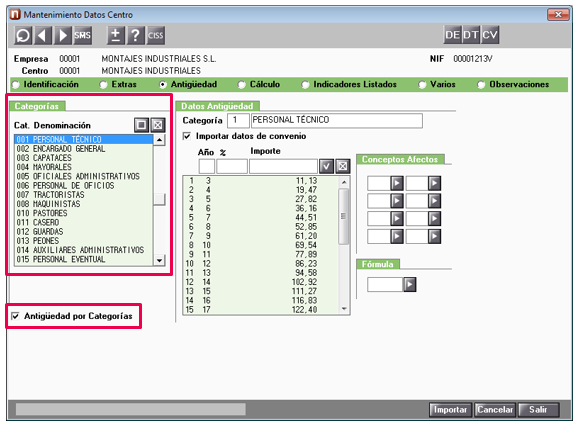Image resolution: width=581 pixels, height=428 pixels.
Task: Select 010 PASTORES category
Action: click(x=83, y=213)
